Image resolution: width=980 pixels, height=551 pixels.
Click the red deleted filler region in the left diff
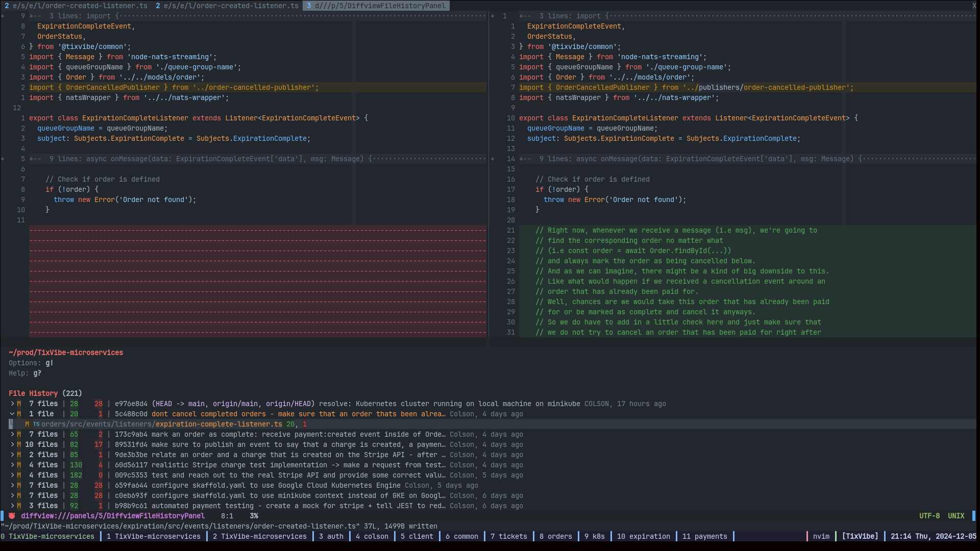pyautogui.click(x=257, y=281)
